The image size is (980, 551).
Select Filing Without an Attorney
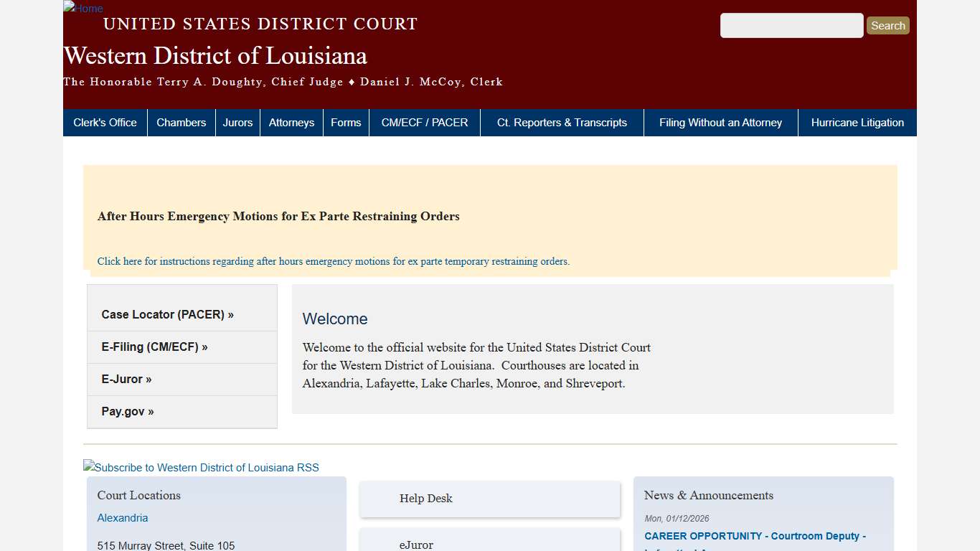pos(720,122)
